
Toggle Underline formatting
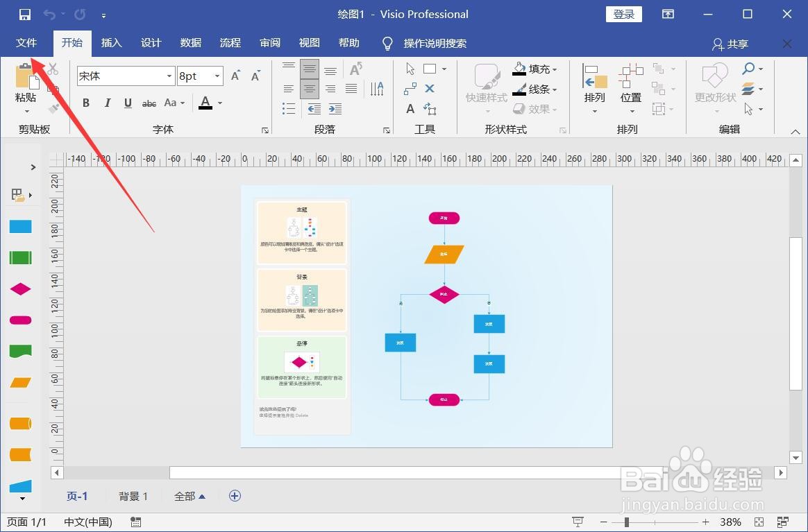point(128,103)
